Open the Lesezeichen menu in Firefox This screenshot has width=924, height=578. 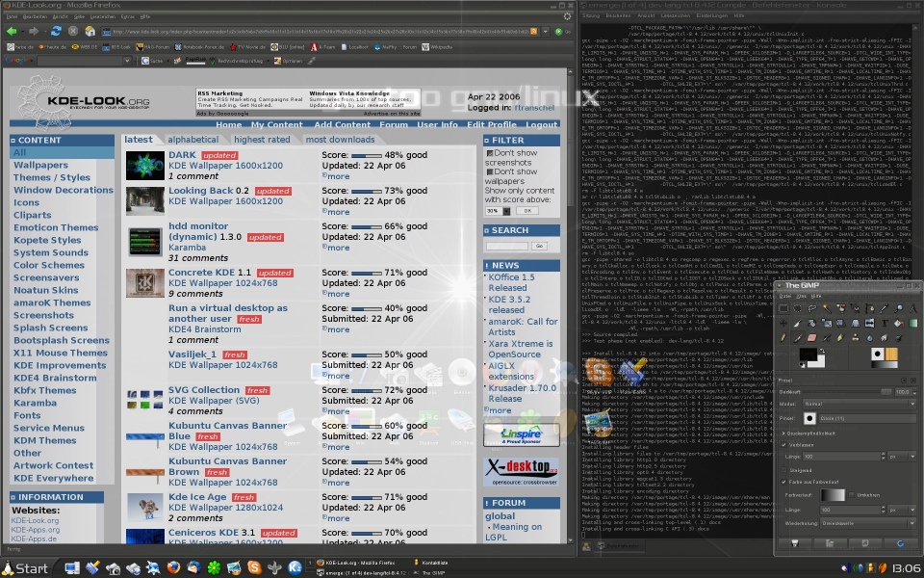pyautogui.click(x=103, y=16)
